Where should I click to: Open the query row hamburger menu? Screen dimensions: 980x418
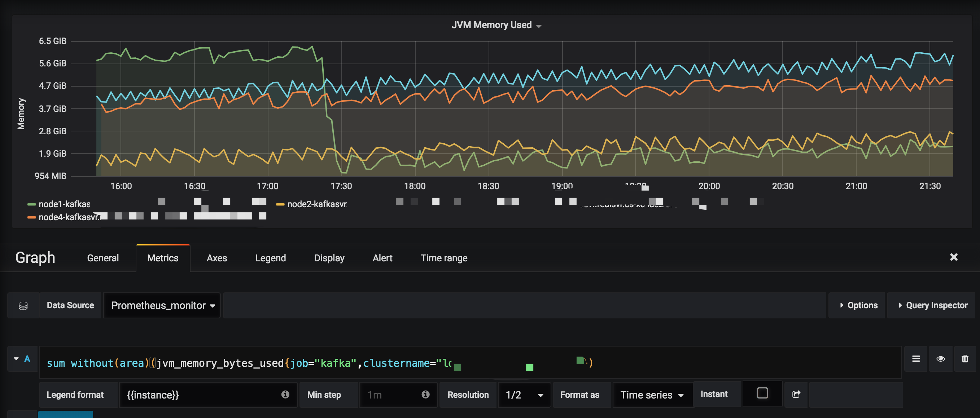(916, 358)
